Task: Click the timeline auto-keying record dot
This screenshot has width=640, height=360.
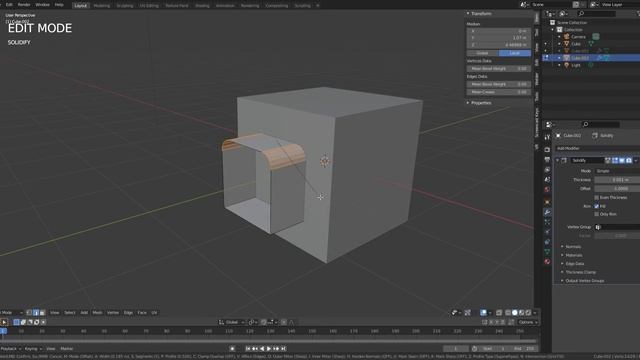Action: pyautogui.click(x=232, y=349)
